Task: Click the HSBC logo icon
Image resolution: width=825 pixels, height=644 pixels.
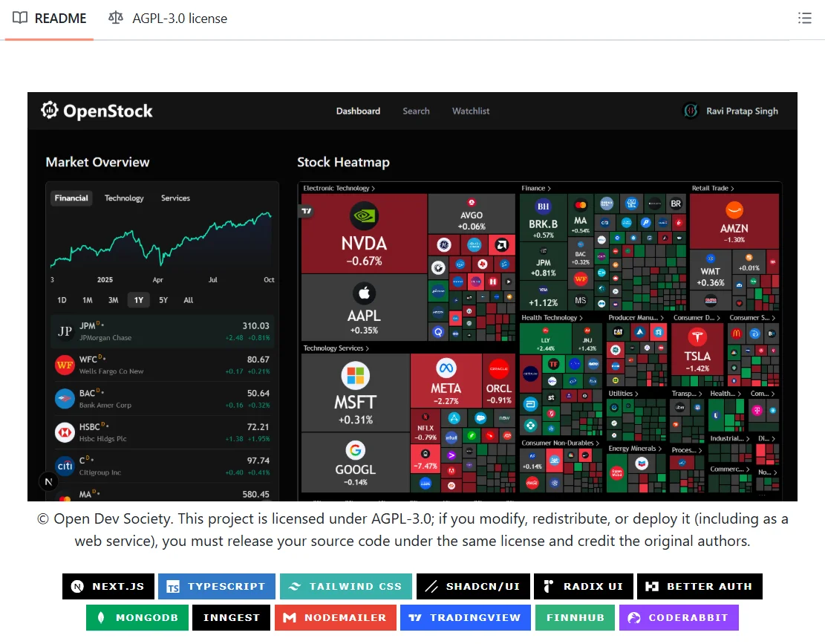Action: point(65,432)
